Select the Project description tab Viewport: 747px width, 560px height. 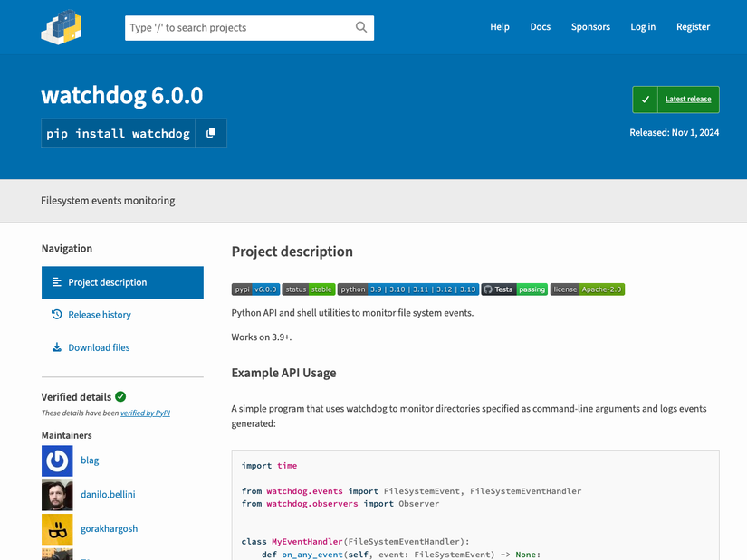pos(122,282)
